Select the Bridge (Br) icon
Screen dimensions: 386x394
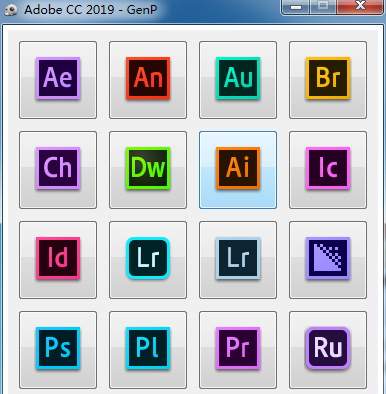pos(328,80)
